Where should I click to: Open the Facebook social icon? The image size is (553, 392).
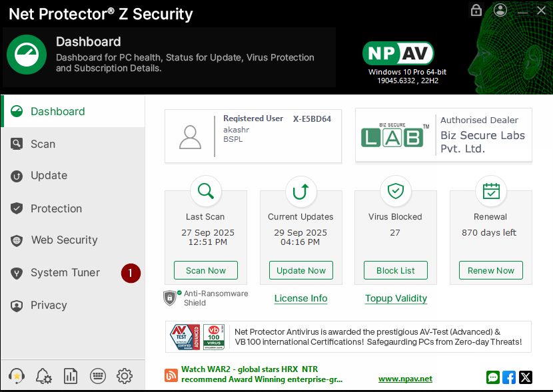[509, 377]
